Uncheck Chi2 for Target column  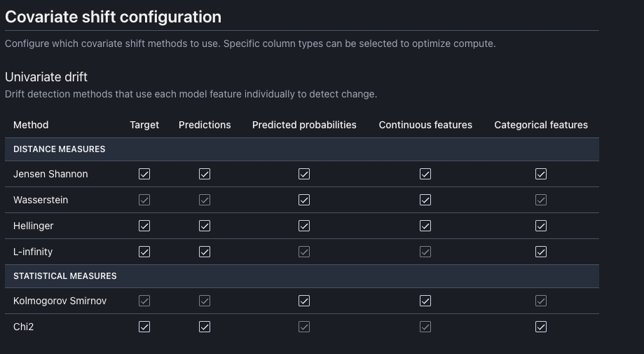pos(144,327)
